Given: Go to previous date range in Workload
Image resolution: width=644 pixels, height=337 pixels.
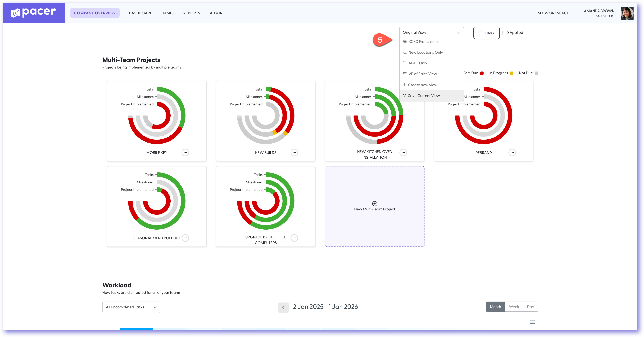Looking at the screenshot, I should pos(283,308).
